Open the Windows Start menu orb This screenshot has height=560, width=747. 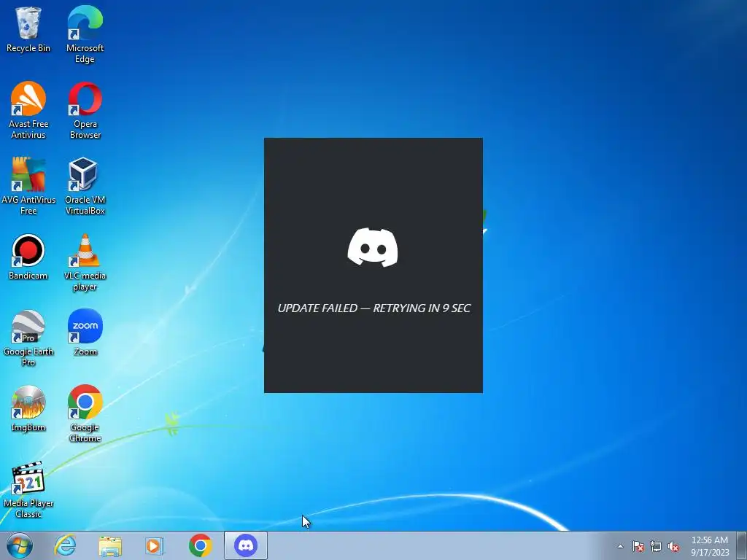coord(20,545)
